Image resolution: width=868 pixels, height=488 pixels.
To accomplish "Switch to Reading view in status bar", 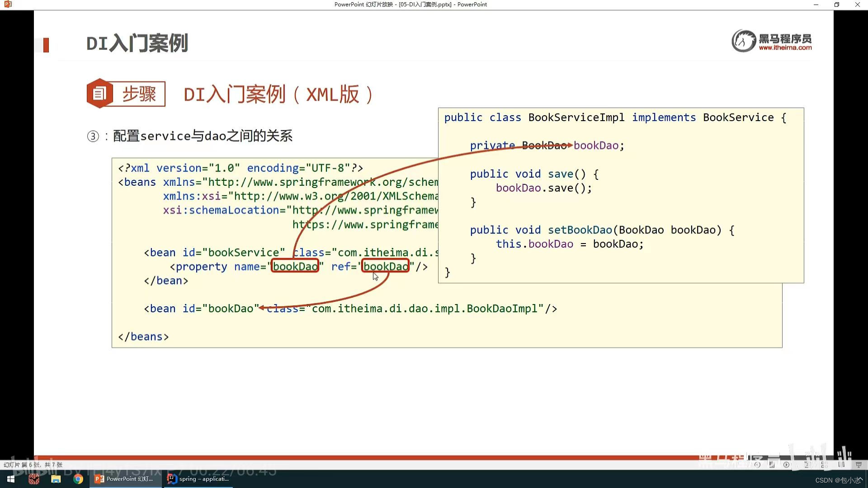I will [x=841, y=465].
